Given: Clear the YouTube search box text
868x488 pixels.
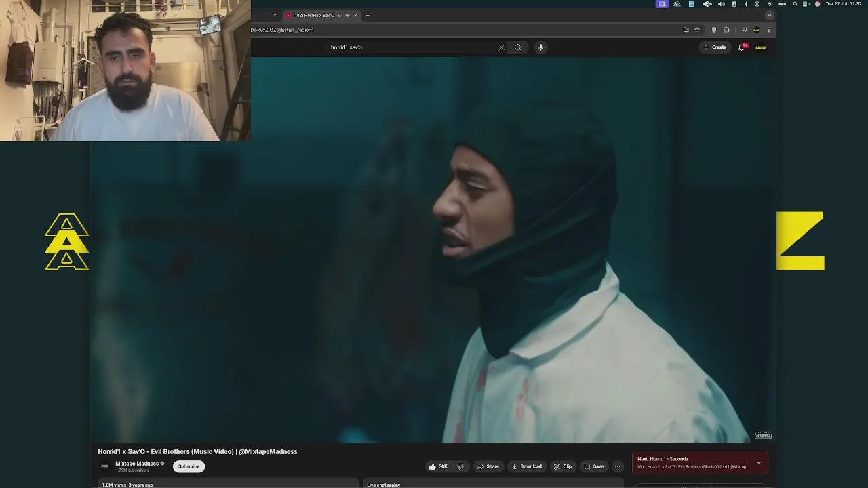Looking at the screenshot, I should [501, 47].
